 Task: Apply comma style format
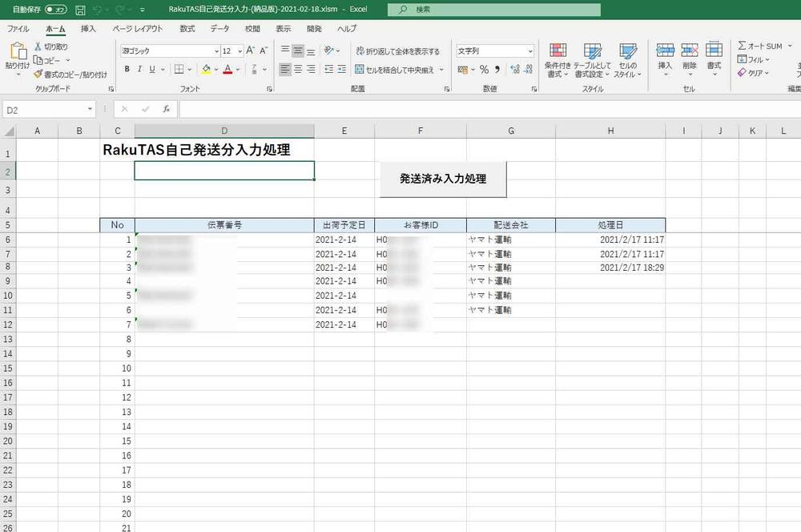497,70
